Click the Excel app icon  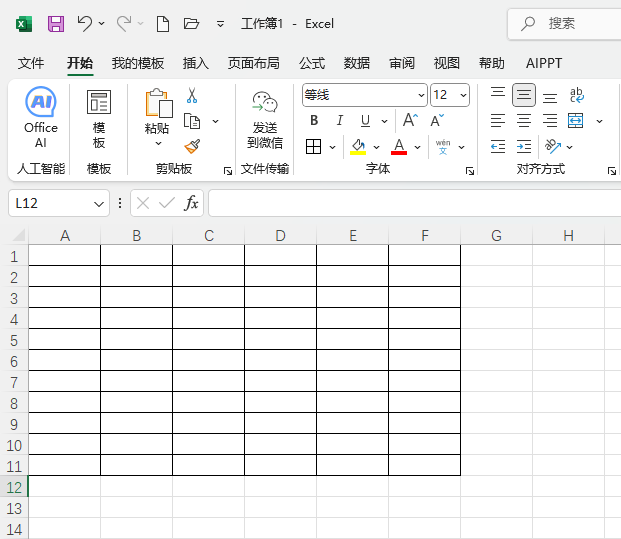(24, 24)
